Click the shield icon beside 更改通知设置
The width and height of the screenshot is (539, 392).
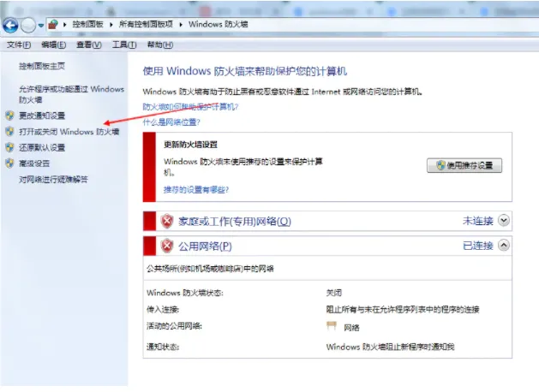coord(9,116)
